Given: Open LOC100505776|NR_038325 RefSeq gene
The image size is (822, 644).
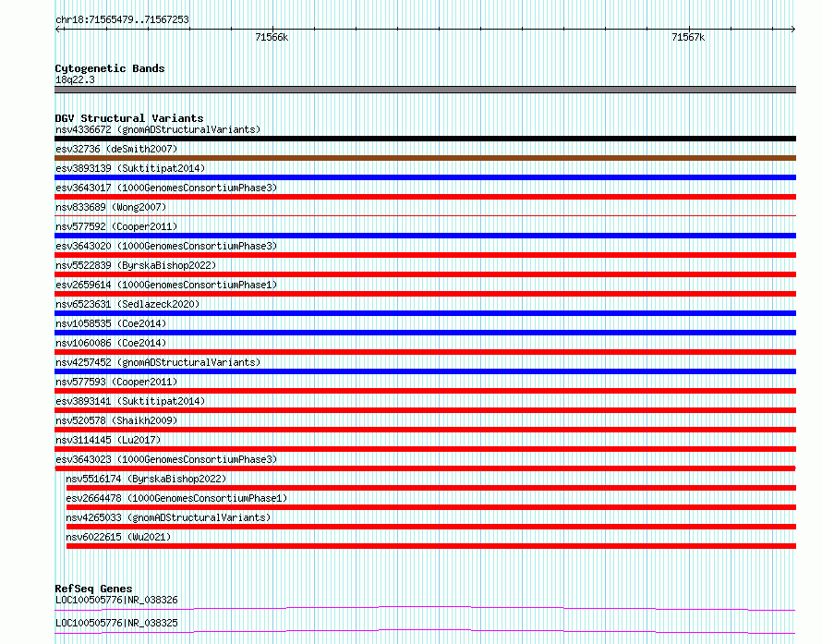Looking at the screenshot, I should [x=425, y=632].
